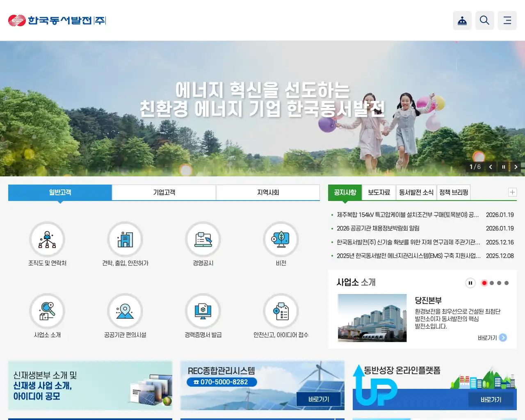Open the full site hamburger menu

click(x=507, y=21)
